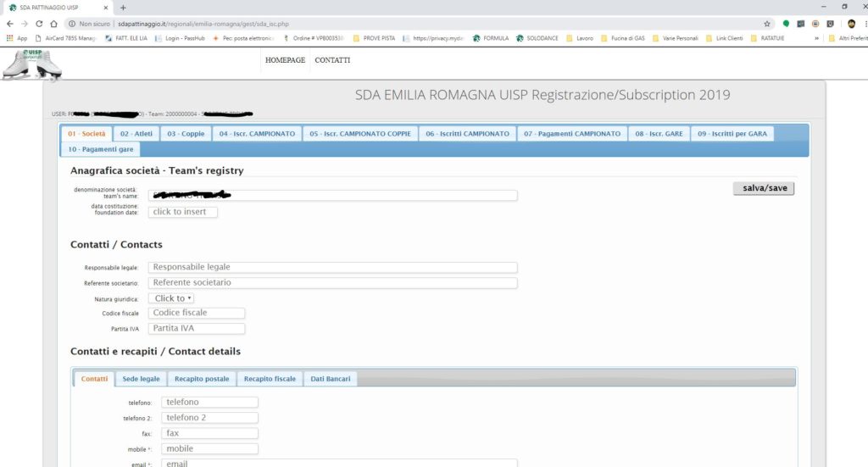Click the UISP ice skates logo
Image resolution: width=868 pixels, height=467 pixels.
[32, 64]
